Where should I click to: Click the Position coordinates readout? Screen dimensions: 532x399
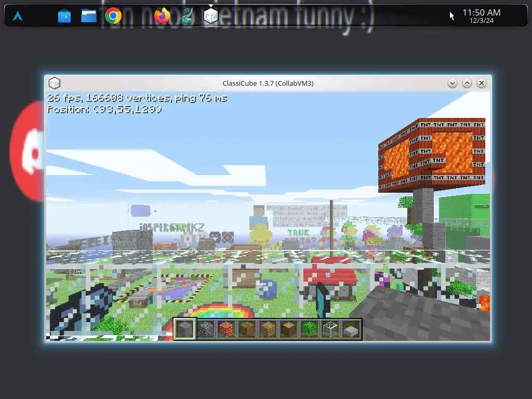(104, 109)
